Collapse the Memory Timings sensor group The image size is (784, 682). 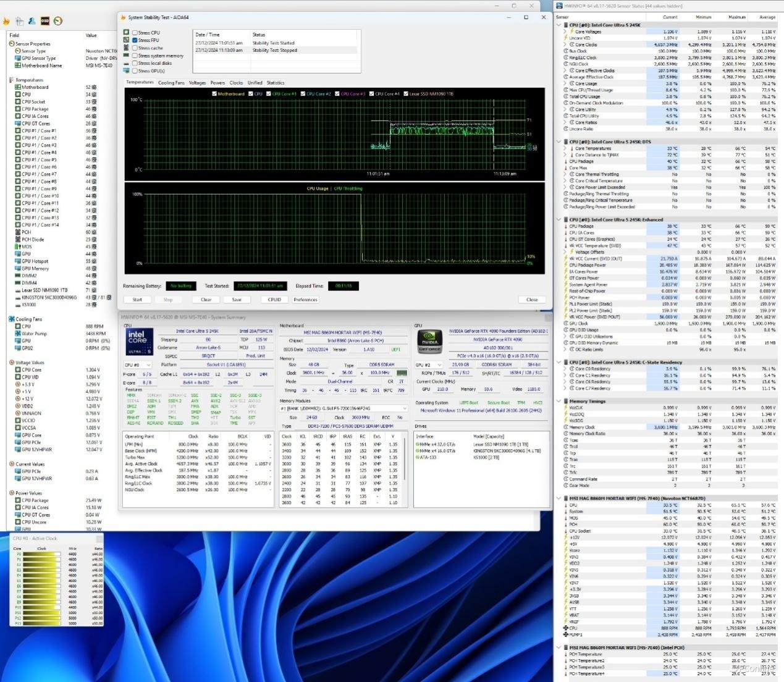click(559, 401)
